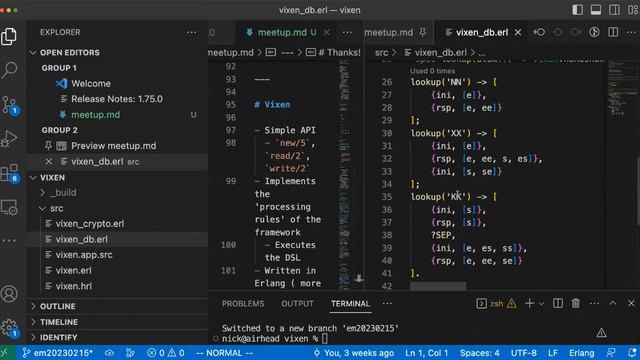The height and width of the screenshot is (360, 640).
Task: Open more actions for vixen_db.erl editor group
Action: tap(631, 32)
